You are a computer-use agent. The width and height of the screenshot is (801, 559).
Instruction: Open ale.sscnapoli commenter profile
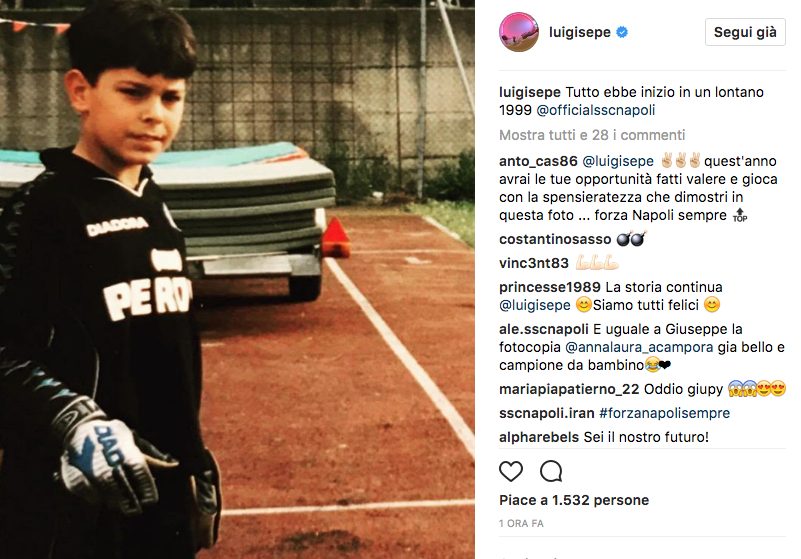[544, 329]
